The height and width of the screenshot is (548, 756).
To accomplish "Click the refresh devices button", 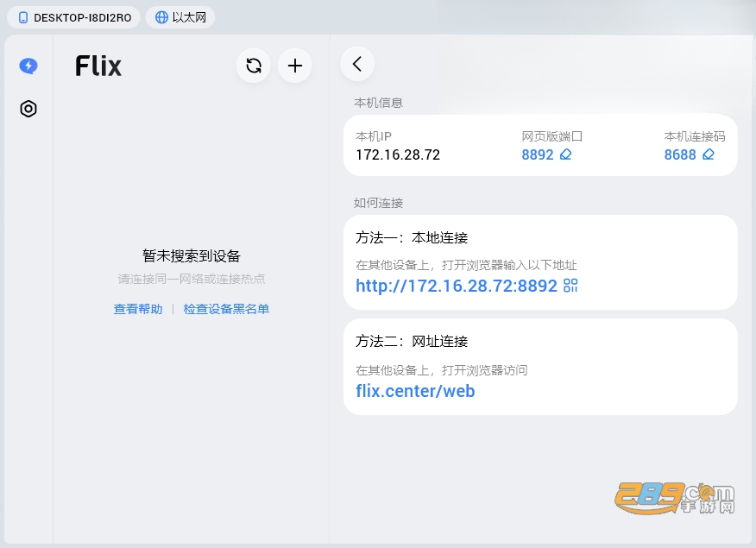I will (254, 66).
